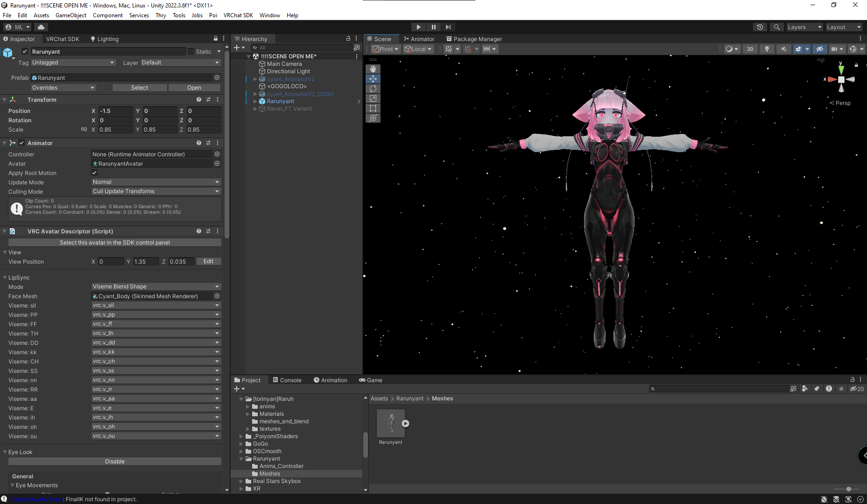
Task: Open cloud services icon
Action: [41, 27]
